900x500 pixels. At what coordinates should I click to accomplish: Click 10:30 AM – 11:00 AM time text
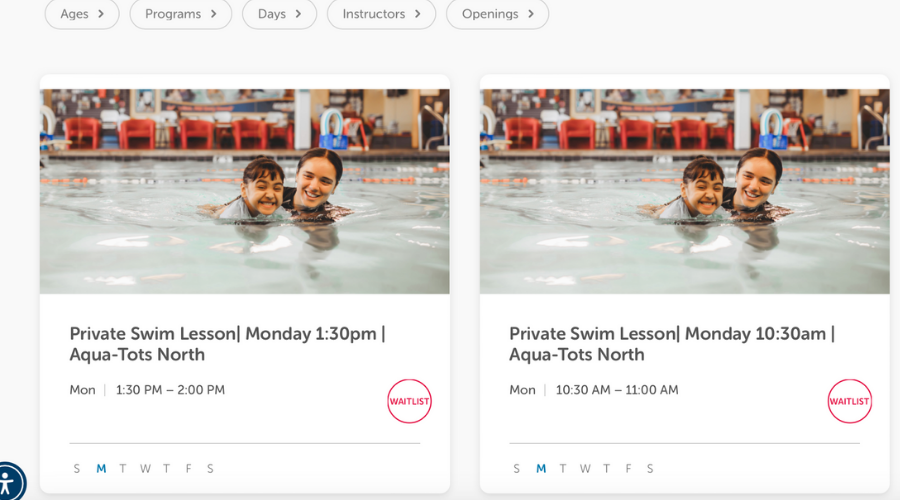[x=617, y=390]
